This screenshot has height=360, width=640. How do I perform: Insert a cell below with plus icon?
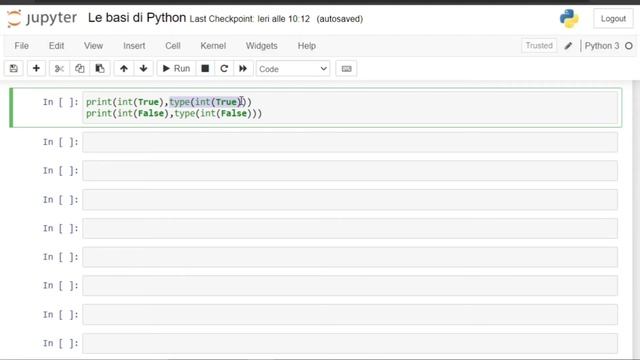tap(36, 69)
